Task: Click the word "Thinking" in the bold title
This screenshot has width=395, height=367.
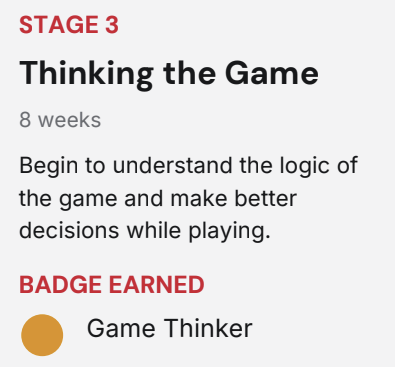Action: click(87, 74)
